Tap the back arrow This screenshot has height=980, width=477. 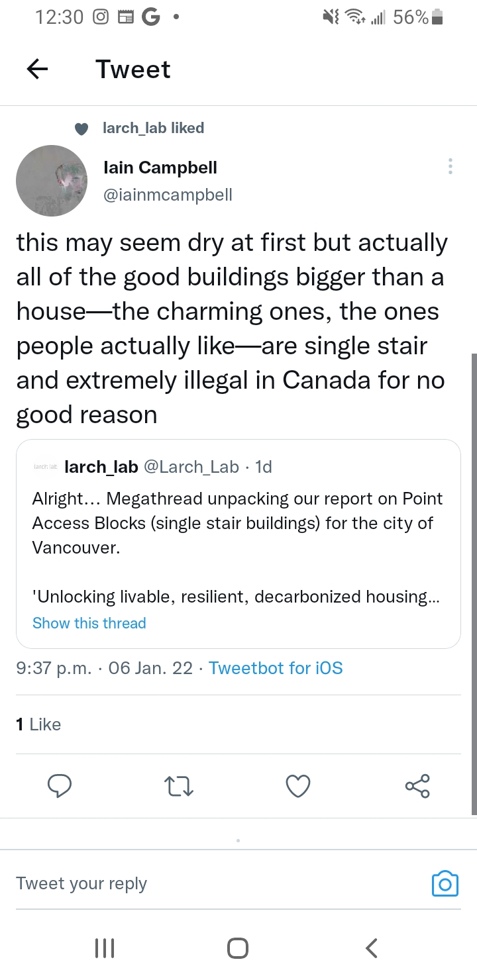tap(37, 69)
